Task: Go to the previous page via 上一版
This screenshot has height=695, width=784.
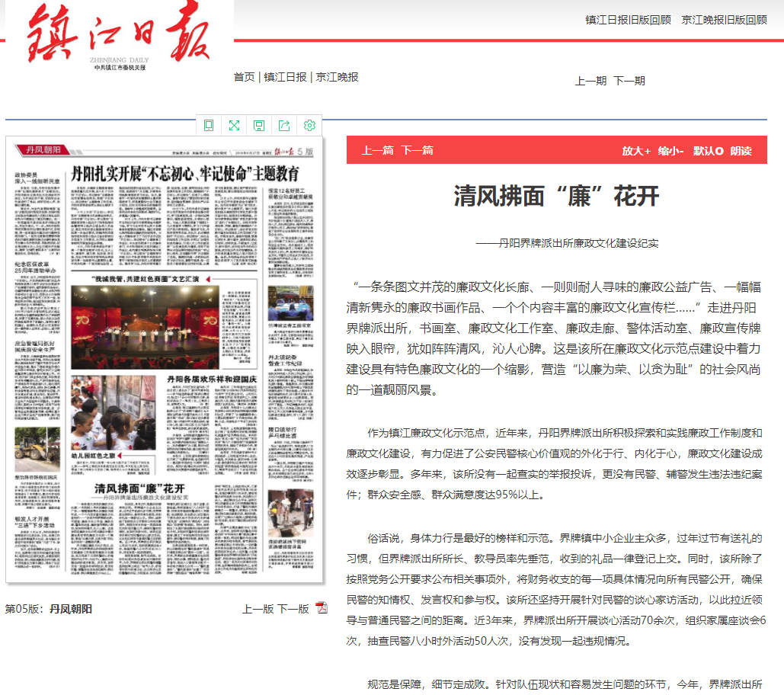Action: pyautogui.click(x=258, y=609)
